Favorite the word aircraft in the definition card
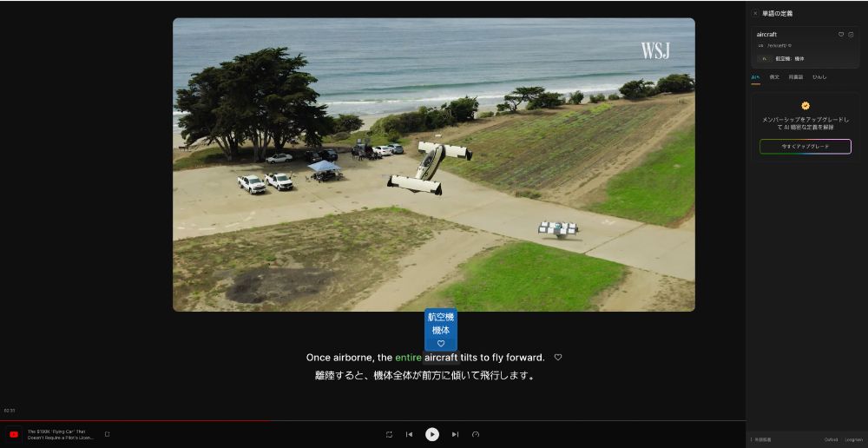 tap(841, 35)
